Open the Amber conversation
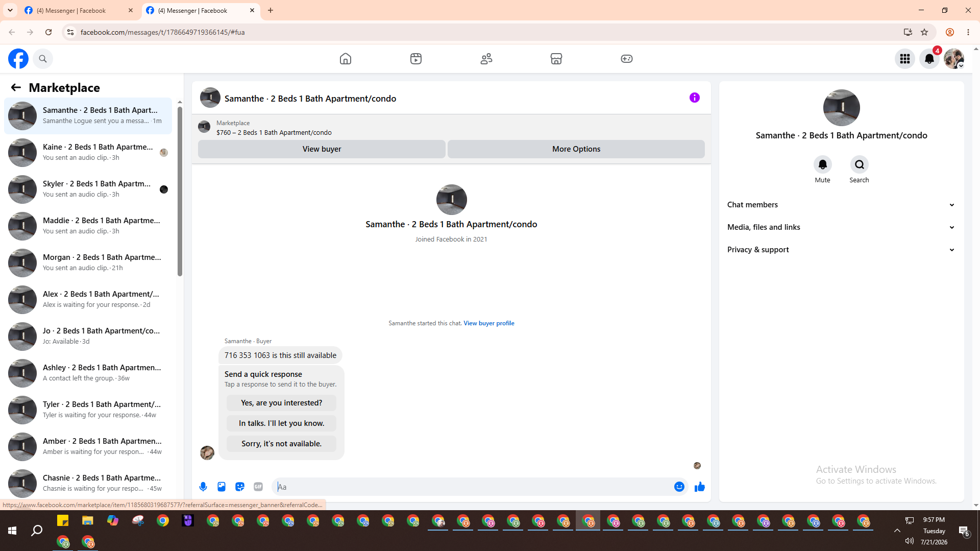 pos(88,446)
